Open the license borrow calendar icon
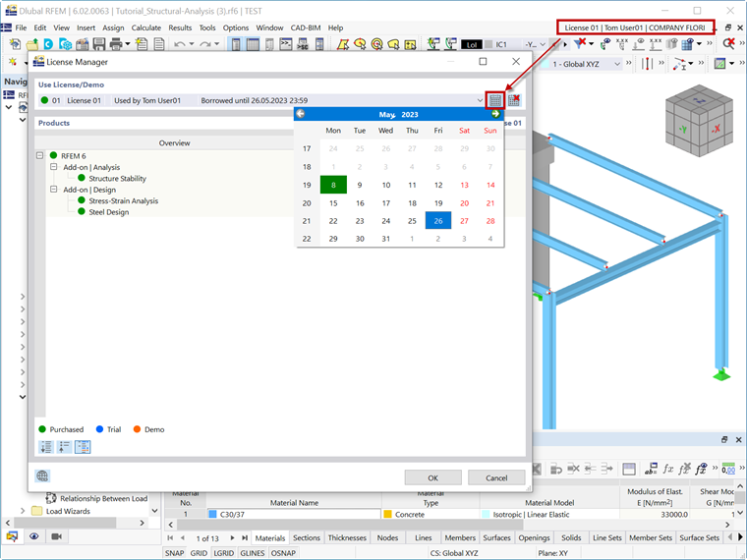 495,100
